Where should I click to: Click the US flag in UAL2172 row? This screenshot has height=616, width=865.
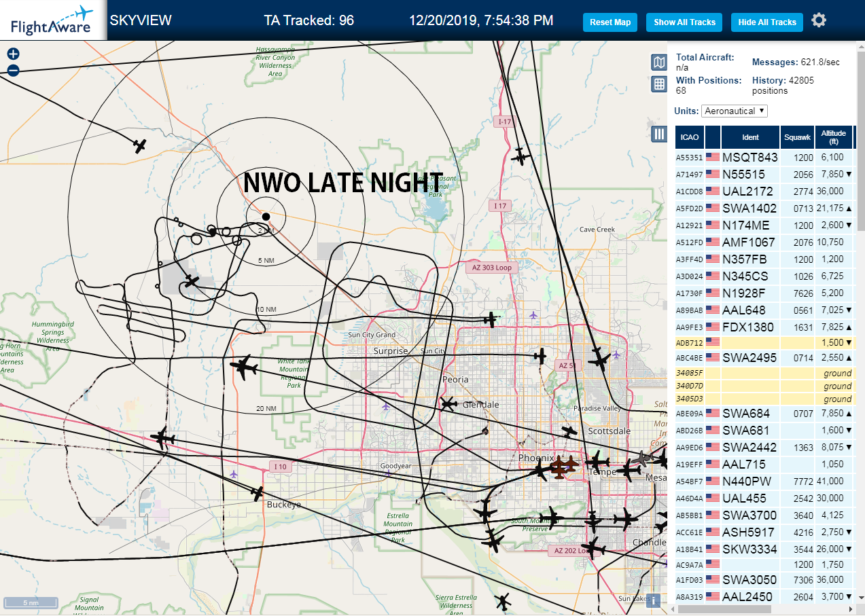[x=712, y=191]
